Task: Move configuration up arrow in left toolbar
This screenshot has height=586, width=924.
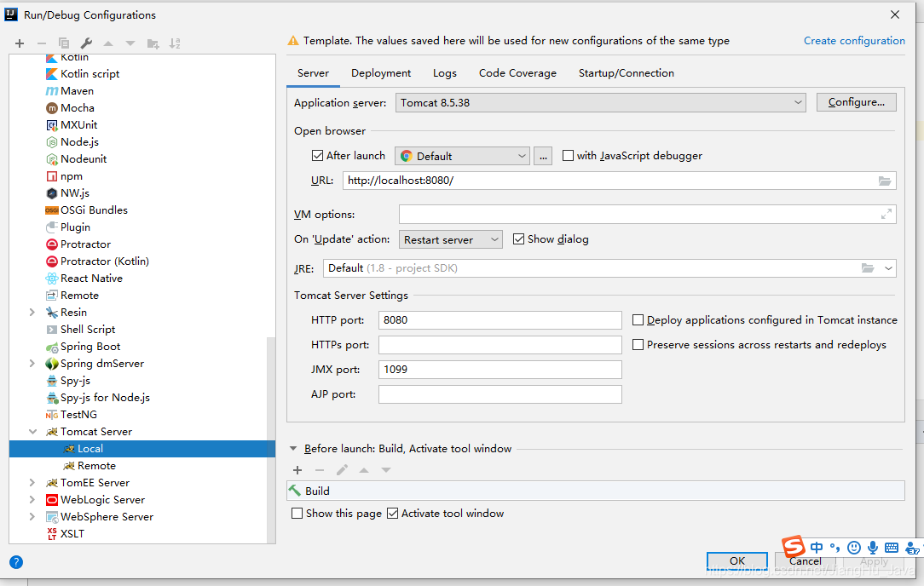Action: (x=108, y=43)
